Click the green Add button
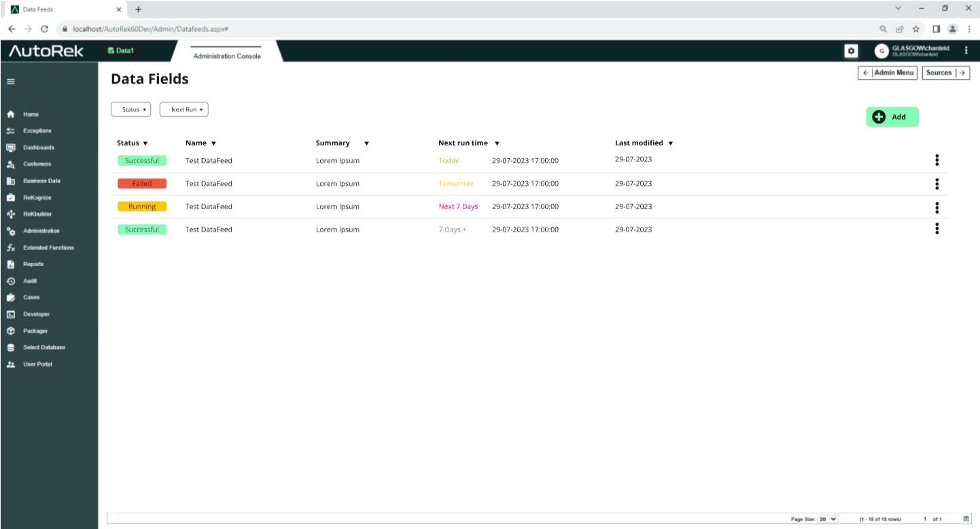This screenshot has height=529, width=980. click(x=892, y=117)
